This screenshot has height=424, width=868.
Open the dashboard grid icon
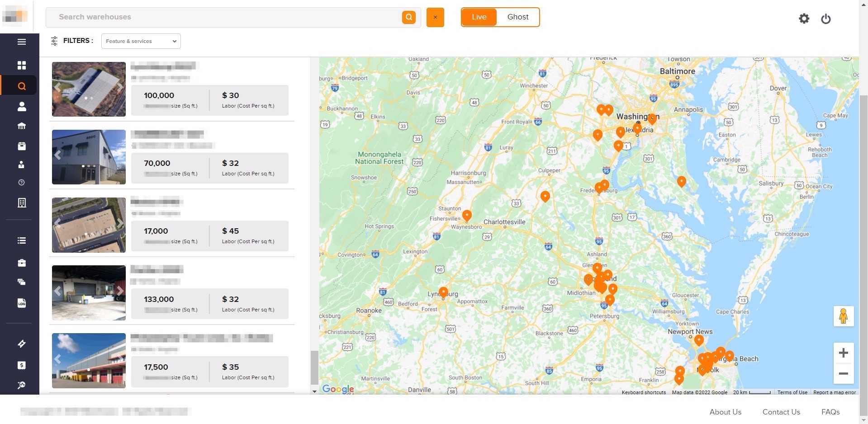21,65
